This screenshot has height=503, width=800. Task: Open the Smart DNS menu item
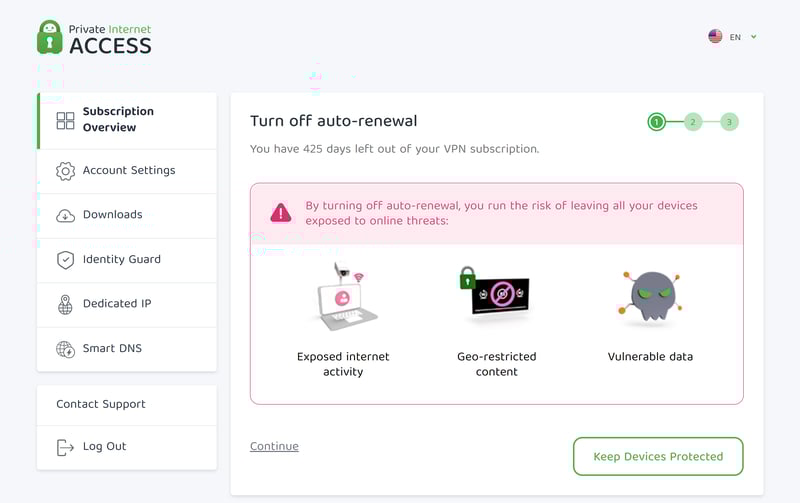(127, 349)
